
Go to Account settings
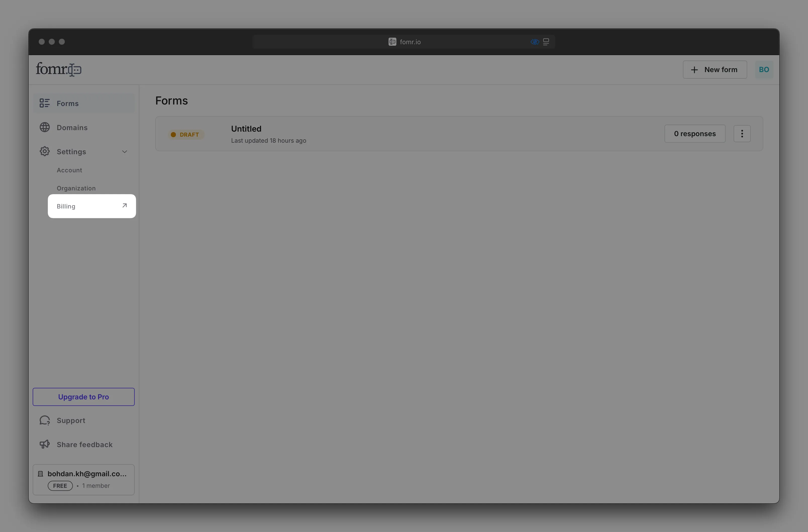coord(69,170)
